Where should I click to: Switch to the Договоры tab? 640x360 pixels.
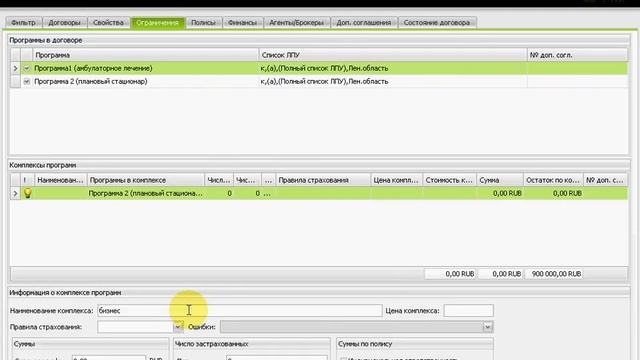[x=64, y=22]
